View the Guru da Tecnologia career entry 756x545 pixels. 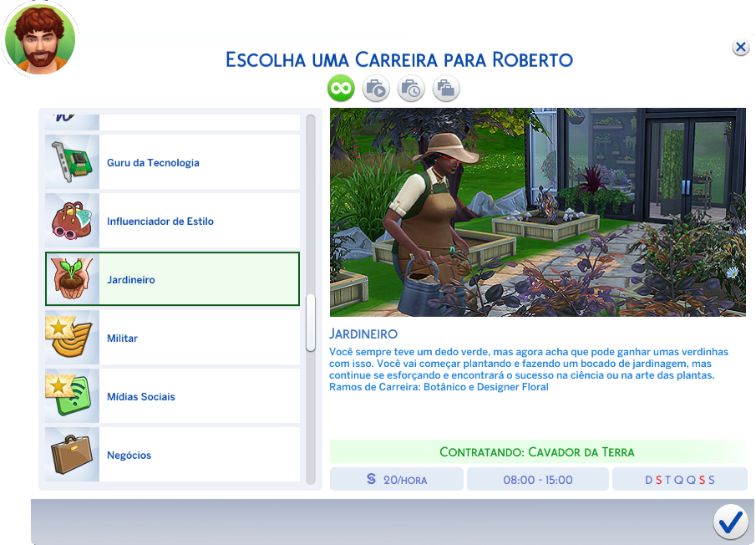pyautogui.click(x=172, y=162)
